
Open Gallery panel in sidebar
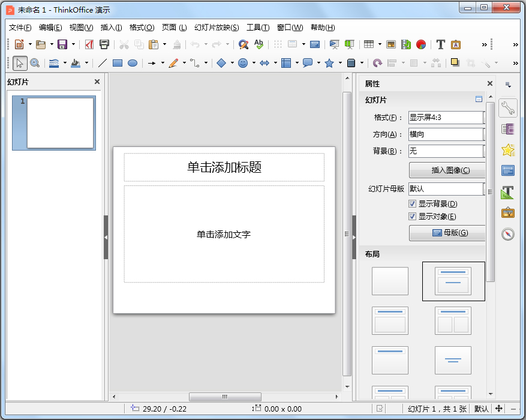click(x=508, y=212)
